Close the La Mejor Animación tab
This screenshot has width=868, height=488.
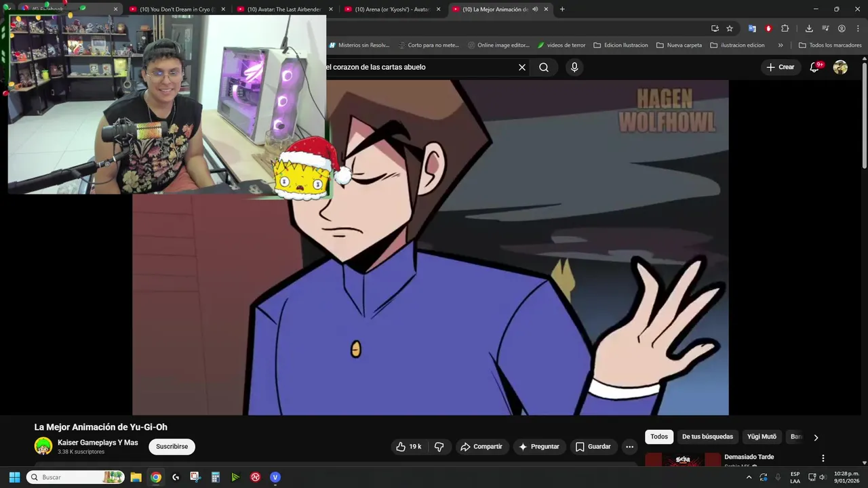(546, 9)
